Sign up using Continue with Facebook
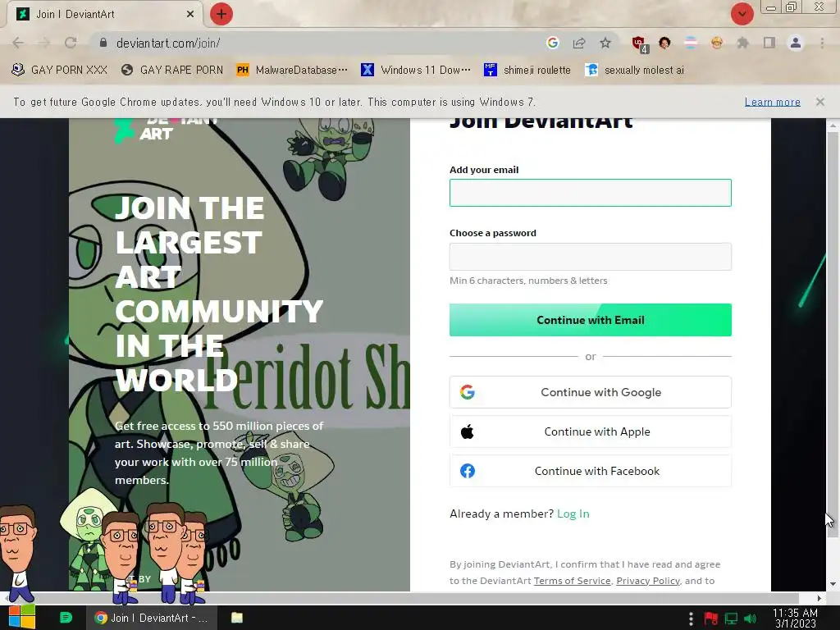Viewport: 840px width, 630px height. click(x=591, y=471)
